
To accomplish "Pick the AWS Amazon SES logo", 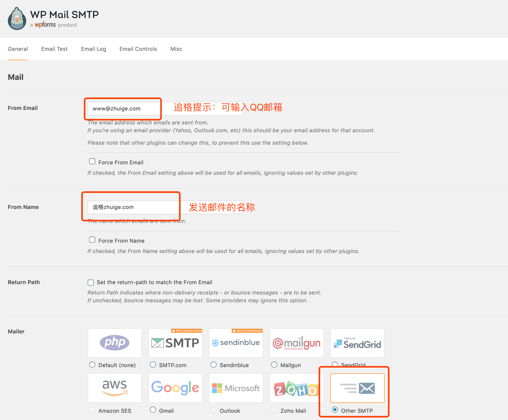I will (115, 388).
